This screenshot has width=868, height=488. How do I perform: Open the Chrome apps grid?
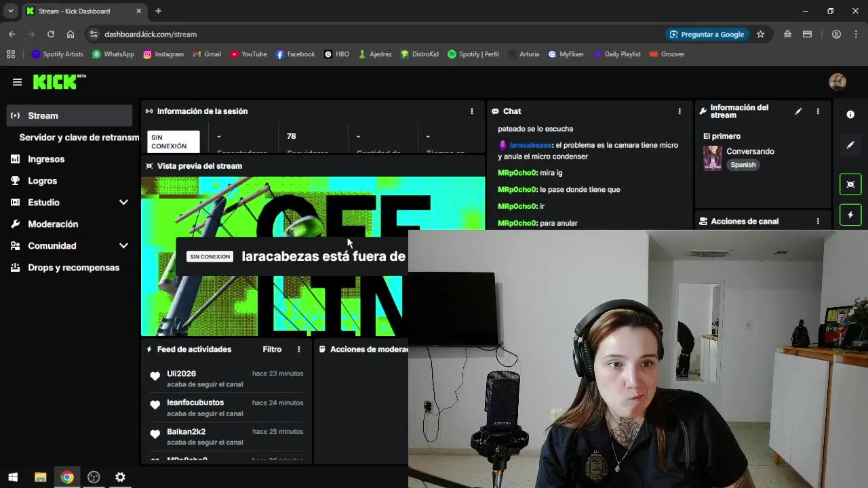[11, 54]
